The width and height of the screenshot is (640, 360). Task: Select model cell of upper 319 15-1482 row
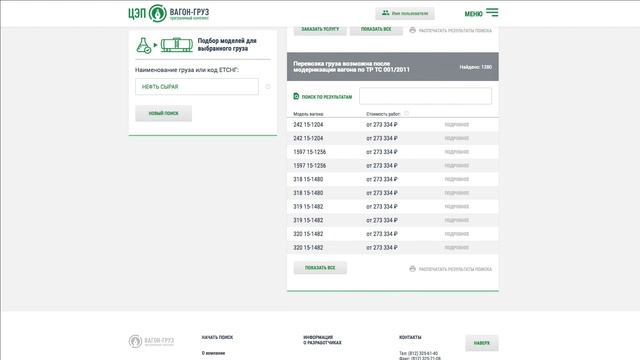tap(308, 207)
